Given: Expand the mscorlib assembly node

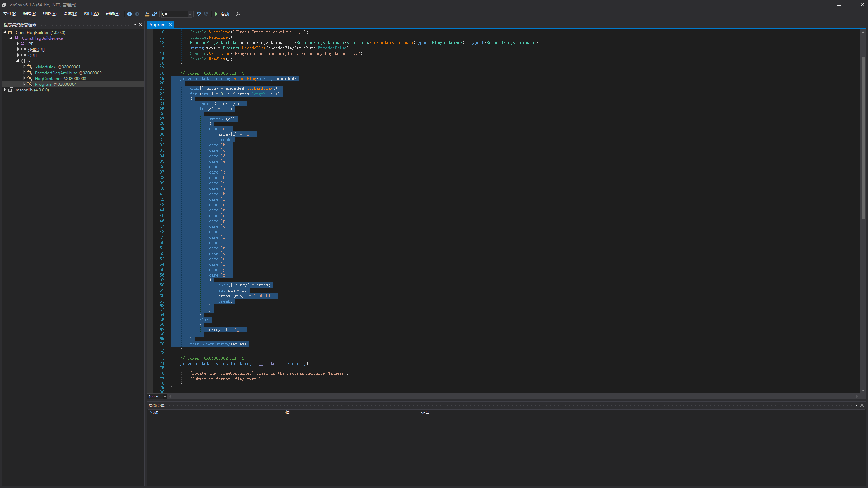Looking at the screenshot, I should 5,90.
